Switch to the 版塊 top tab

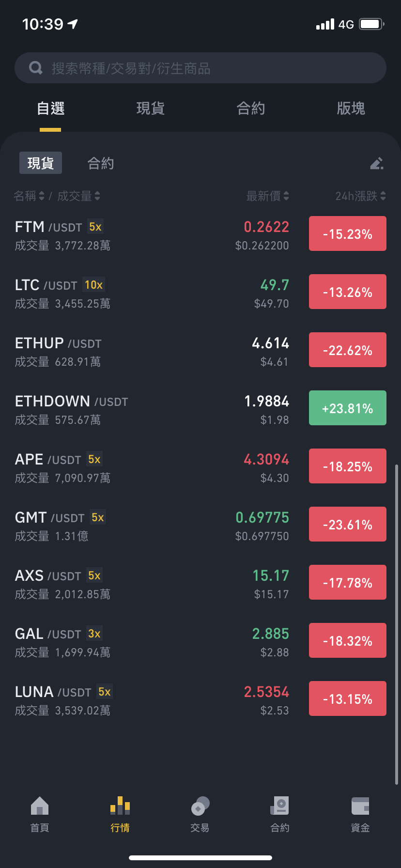tap(351, 108)
